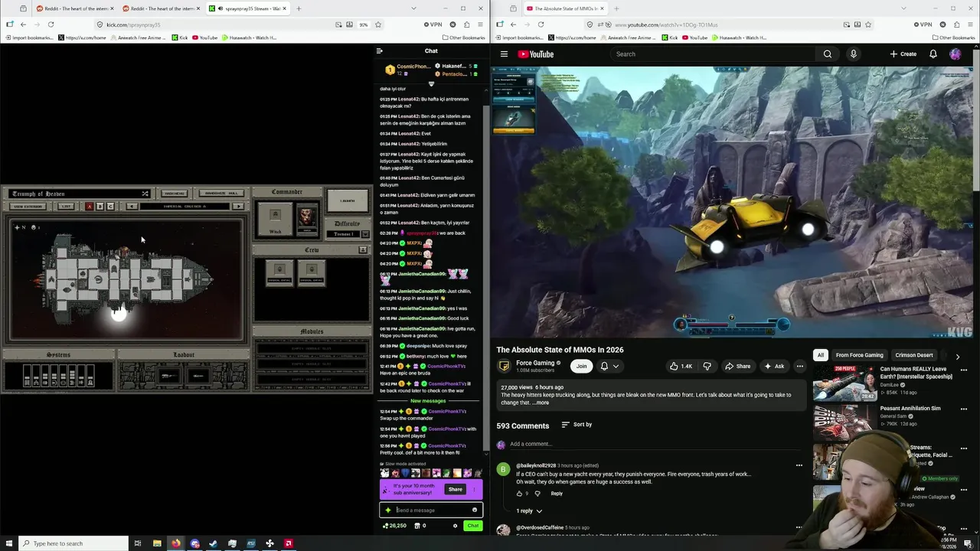Open the YouTube account avatar menu
Viewport: 980px width, 551px height.
(955, 54)
